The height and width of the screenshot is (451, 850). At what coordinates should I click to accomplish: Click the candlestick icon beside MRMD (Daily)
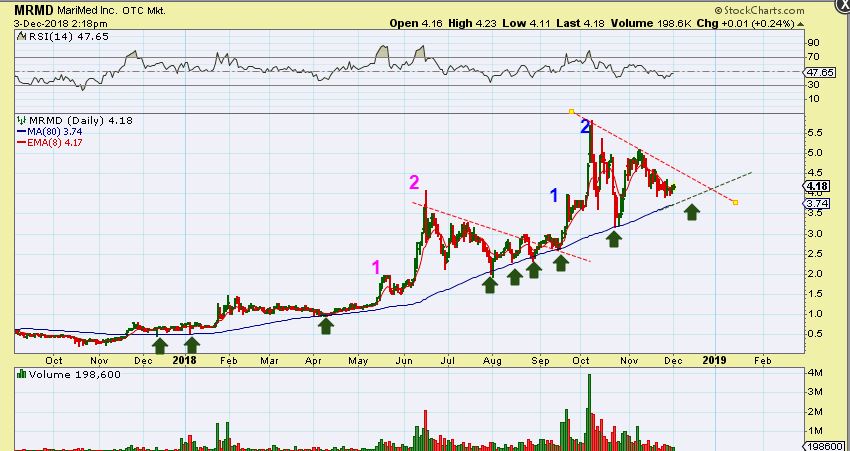22,120
